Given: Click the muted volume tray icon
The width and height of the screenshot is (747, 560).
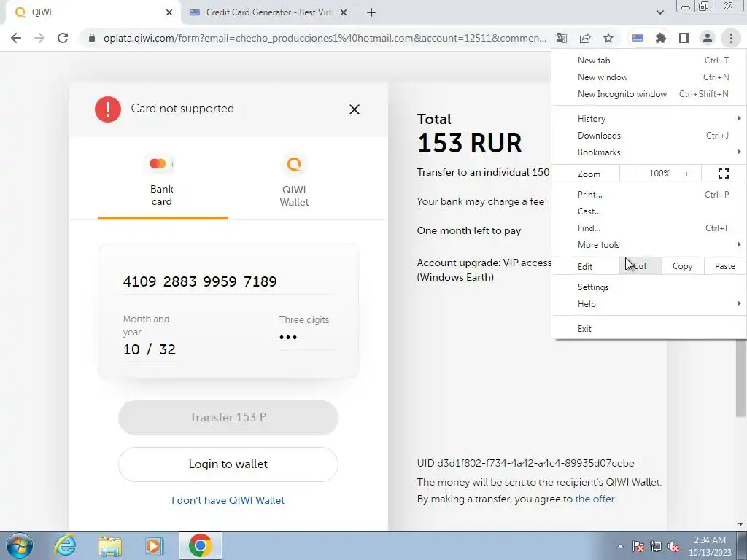Looking at the screenshot, I should pyautogui.click(x=673, y=546).
